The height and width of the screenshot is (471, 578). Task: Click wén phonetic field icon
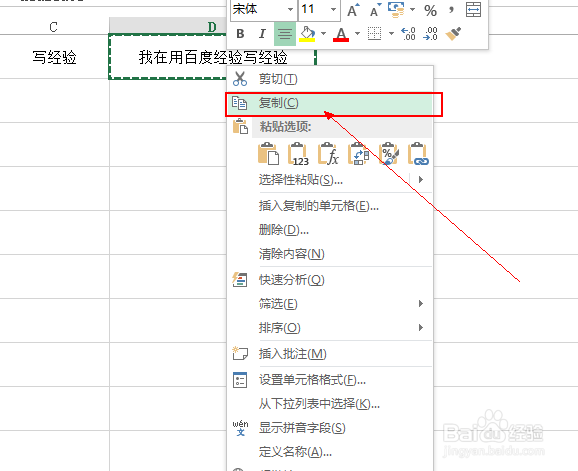pos(240,428)
